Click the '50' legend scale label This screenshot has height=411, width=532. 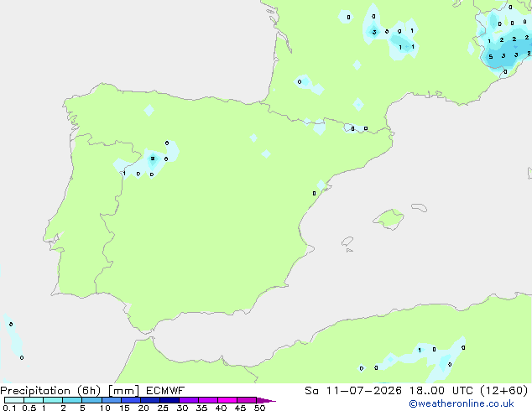[x=259, y=408]
